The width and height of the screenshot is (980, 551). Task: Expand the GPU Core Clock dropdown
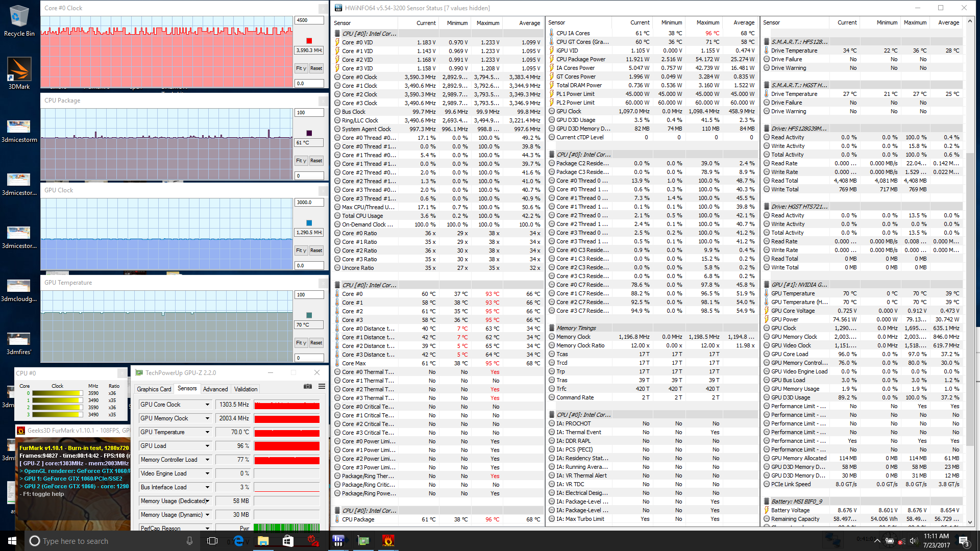[x=207, y=405]
